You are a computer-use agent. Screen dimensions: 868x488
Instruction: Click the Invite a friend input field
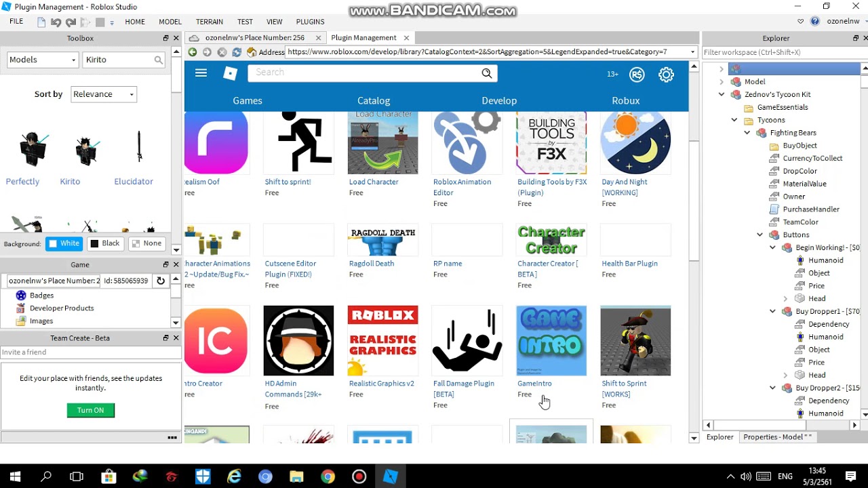click(x=90, y=352)
